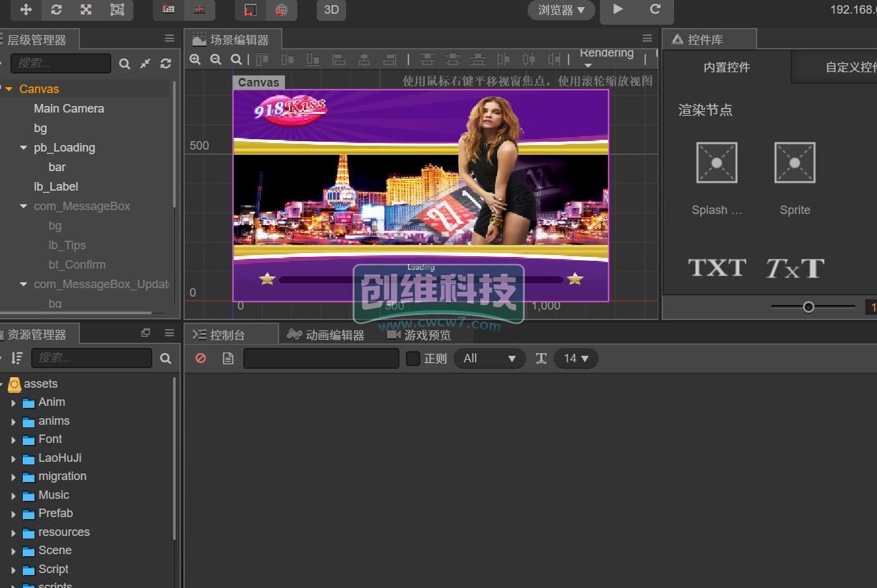Open the Rendering mode dropdown

[x=606, y=57]
